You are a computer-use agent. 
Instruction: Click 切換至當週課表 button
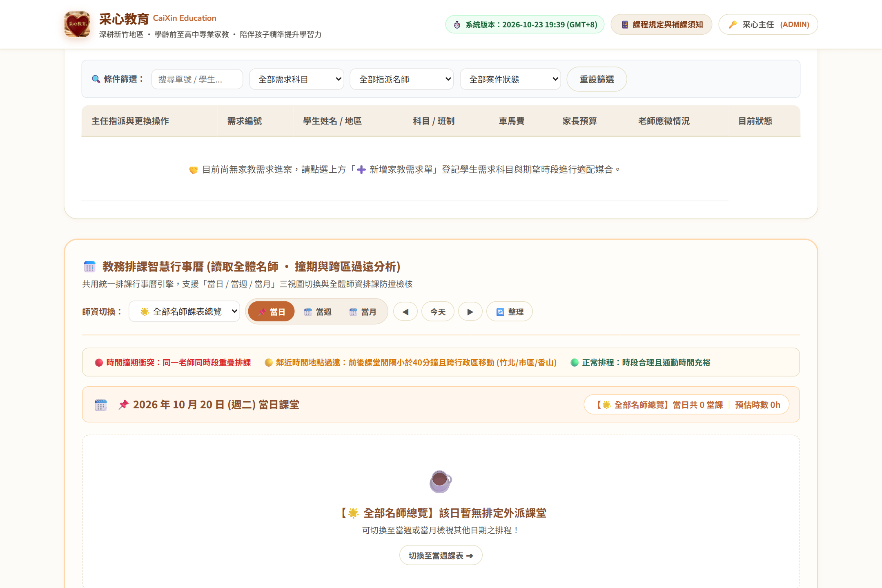coord(441,555)
